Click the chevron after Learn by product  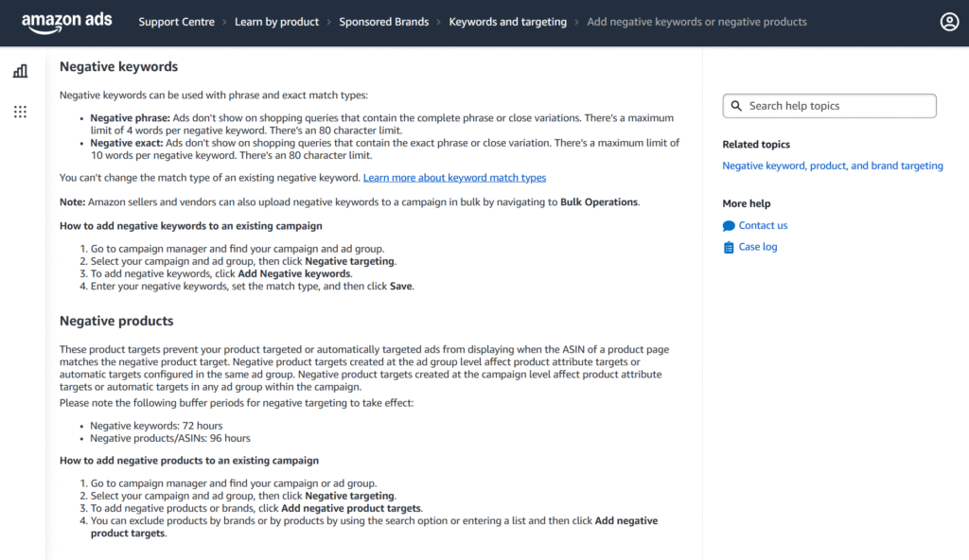click(x=329, y=22)
